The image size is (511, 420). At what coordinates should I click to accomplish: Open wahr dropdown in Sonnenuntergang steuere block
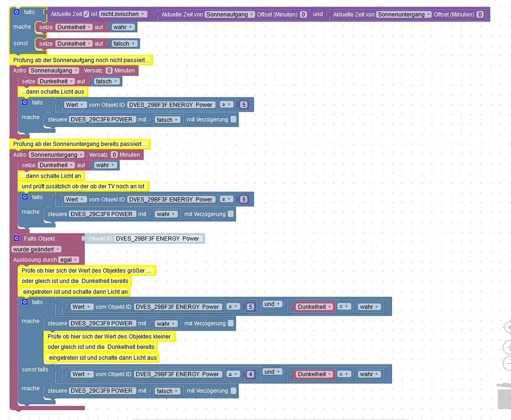point(166,214)
